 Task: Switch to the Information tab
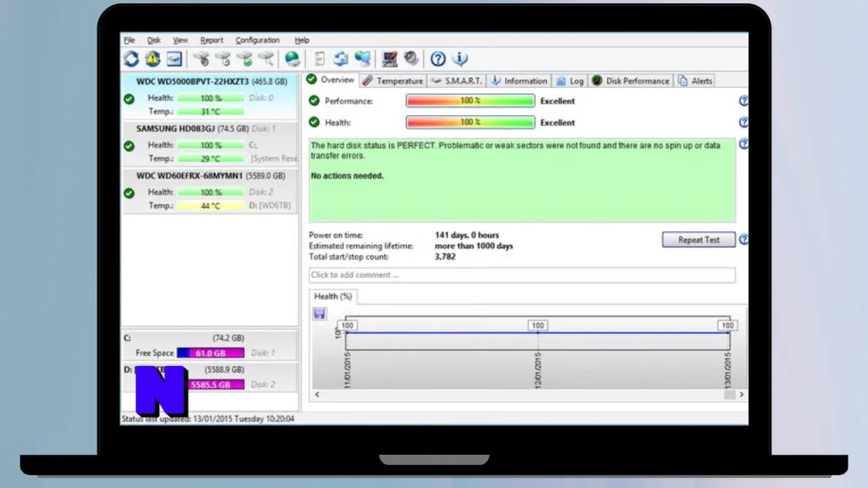[520, 80]
